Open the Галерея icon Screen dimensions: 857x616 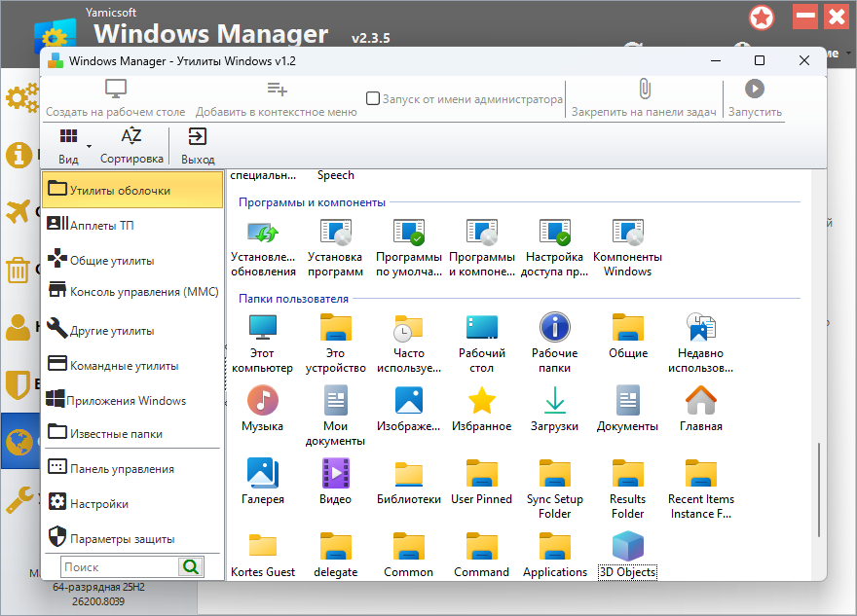[x=262, y=473]
